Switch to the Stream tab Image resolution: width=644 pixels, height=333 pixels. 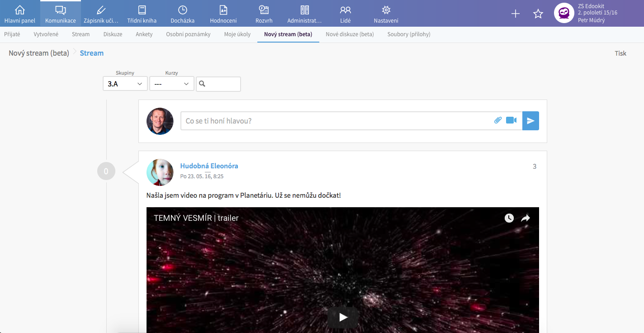(x=81, y=34)
